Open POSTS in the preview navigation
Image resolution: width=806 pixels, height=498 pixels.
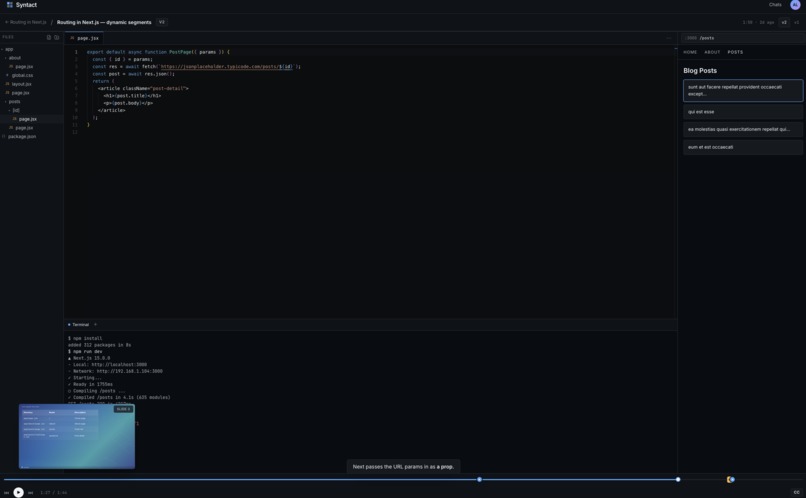tap(735, 52)
